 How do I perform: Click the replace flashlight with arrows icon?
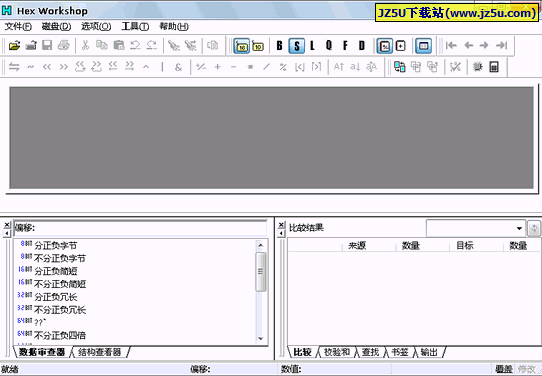pyautogui.click(x=190, y=45)
